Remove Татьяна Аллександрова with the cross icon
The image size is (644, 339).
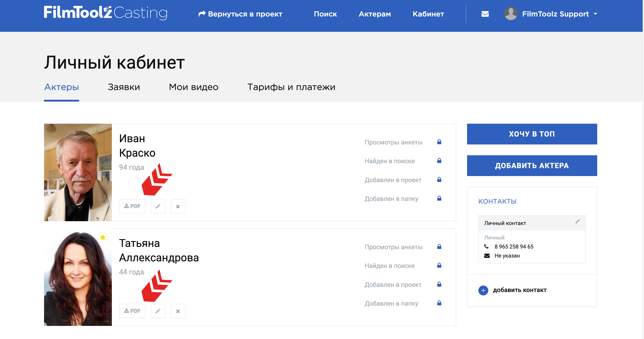point(178,311)
